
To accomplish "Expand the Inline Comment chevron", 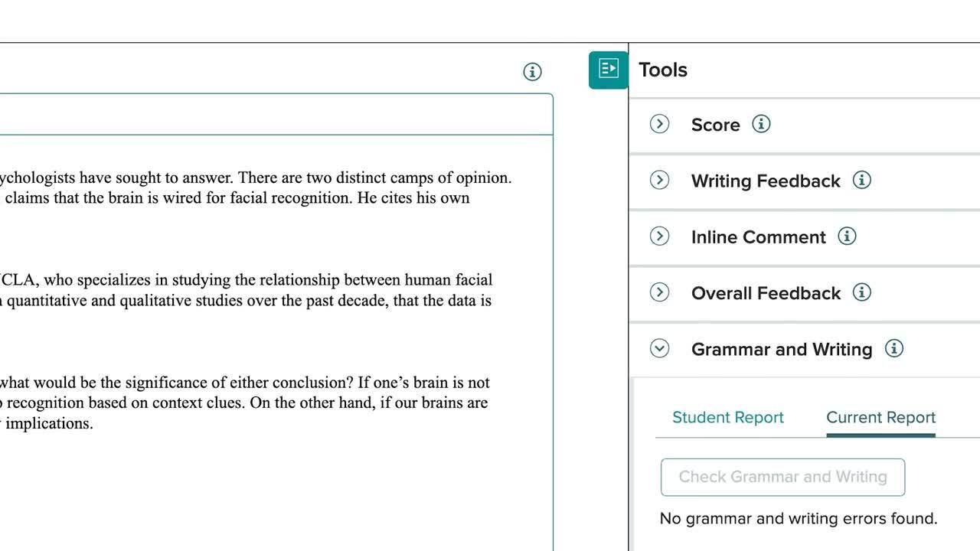I will coord(659,236).
